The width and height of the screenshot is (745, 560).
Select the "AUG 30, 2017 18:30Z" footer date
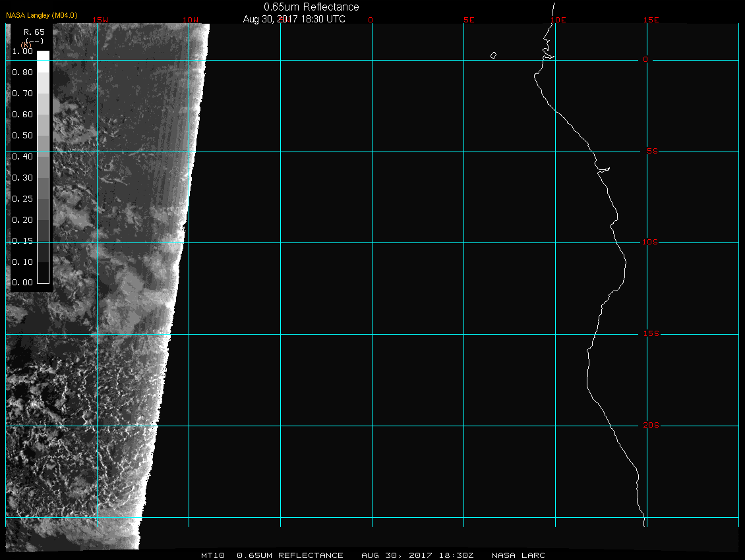coord(417,555)
